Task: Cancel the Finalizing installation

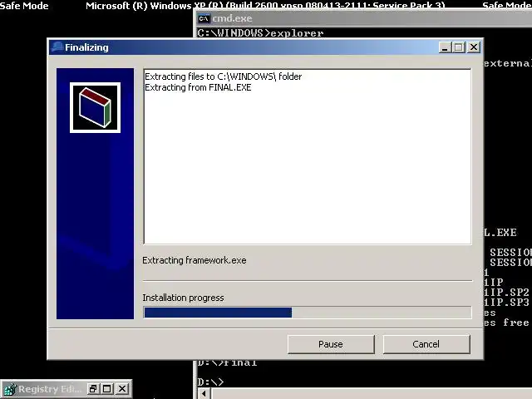Action: point(426,344)
